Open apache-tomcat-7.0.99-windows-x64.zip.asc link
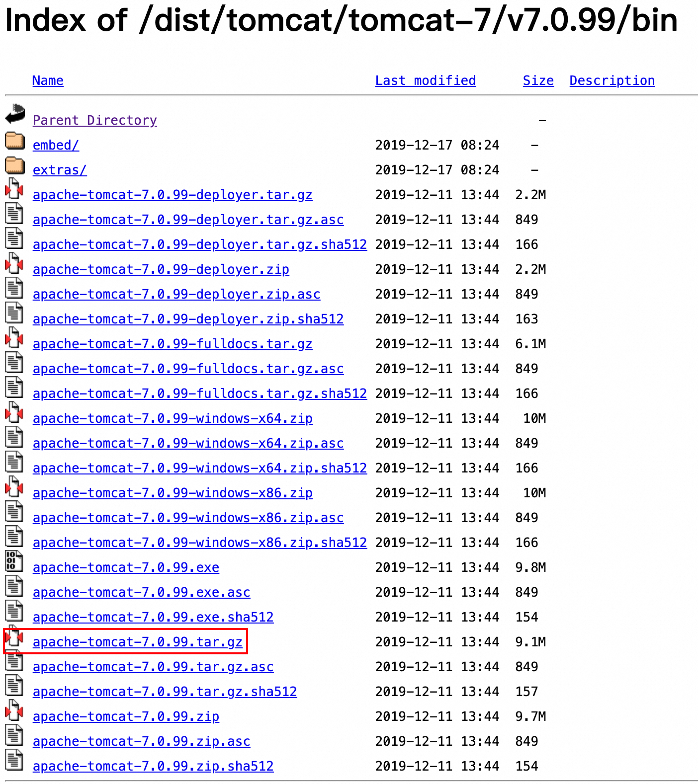This screenshot has height=784, width=698. [188, 443]
